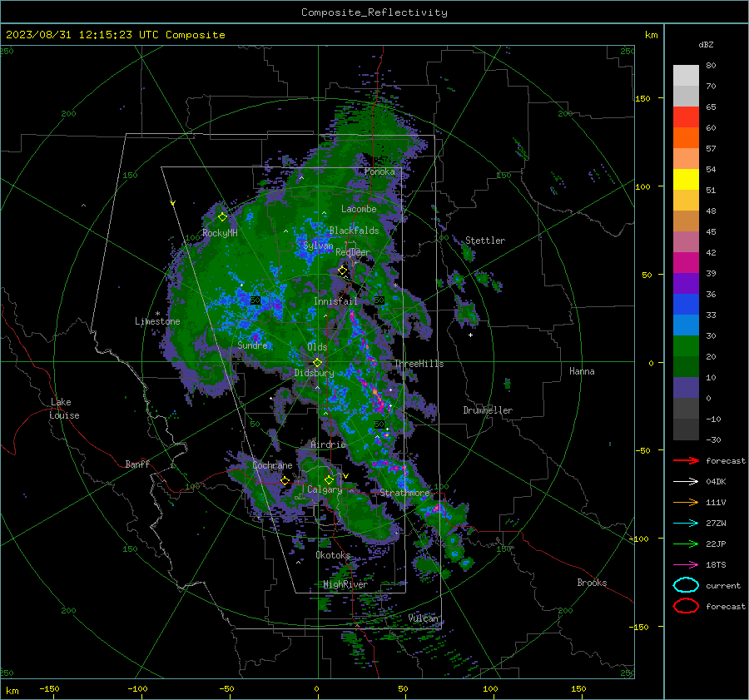Click the yellow 54 dBZ color swatch
The width and height of the screenshot is (749, 700).
pos(686,179)
